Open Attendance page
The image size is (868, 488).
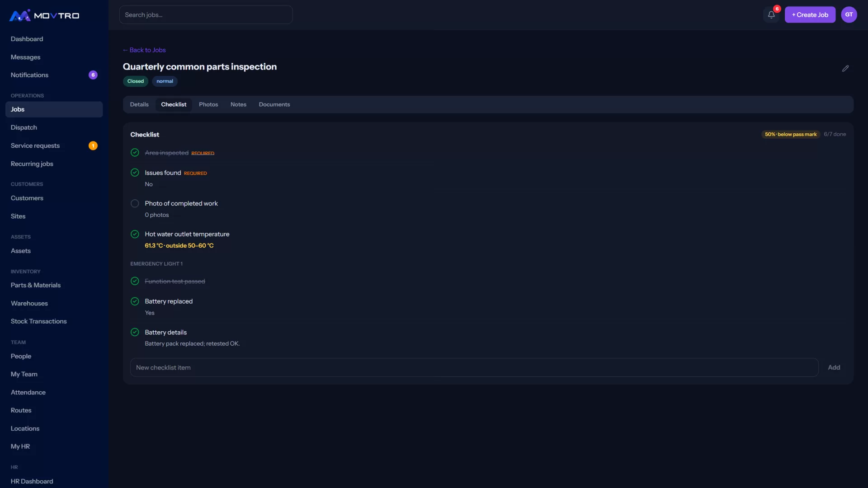point(54,392)
